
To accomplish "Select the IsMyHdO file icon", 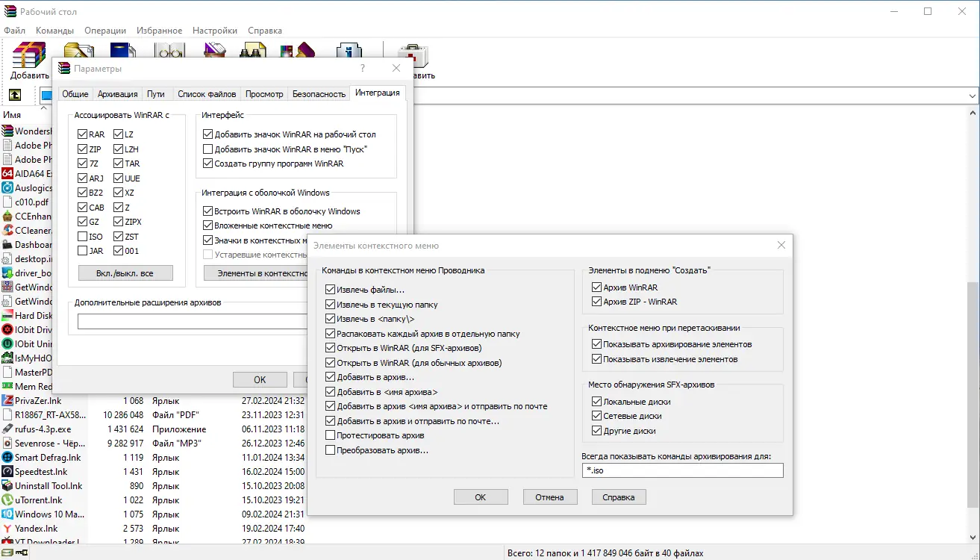I will pyautogui.click(x=8, y=358).
